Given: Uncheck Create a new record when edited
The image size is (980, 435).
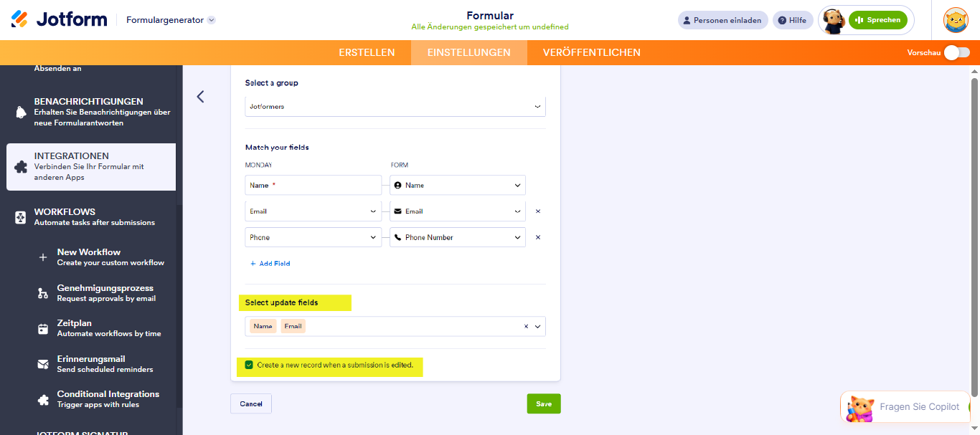Looking at the screenshot, I should [249, 365].
